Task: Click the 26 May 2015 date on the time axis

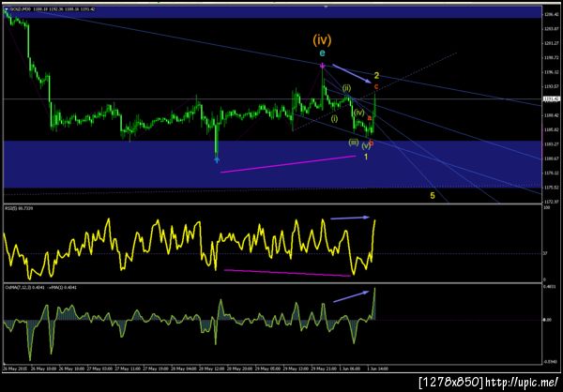Action: 15,369
